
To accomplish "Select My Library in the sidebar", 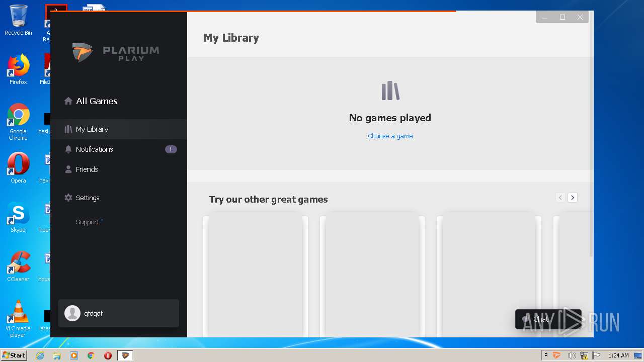I will point(119,129).
